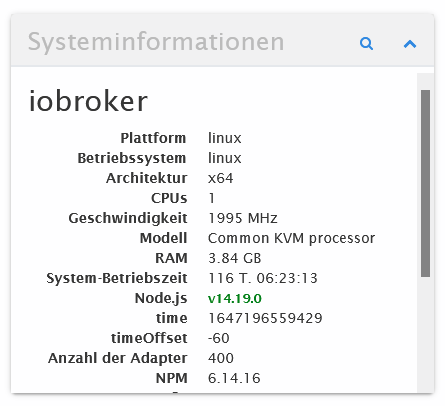The image size is (445, 406).
Task: Select the Geschwindigkeit label
Action: tap(128, 219)
